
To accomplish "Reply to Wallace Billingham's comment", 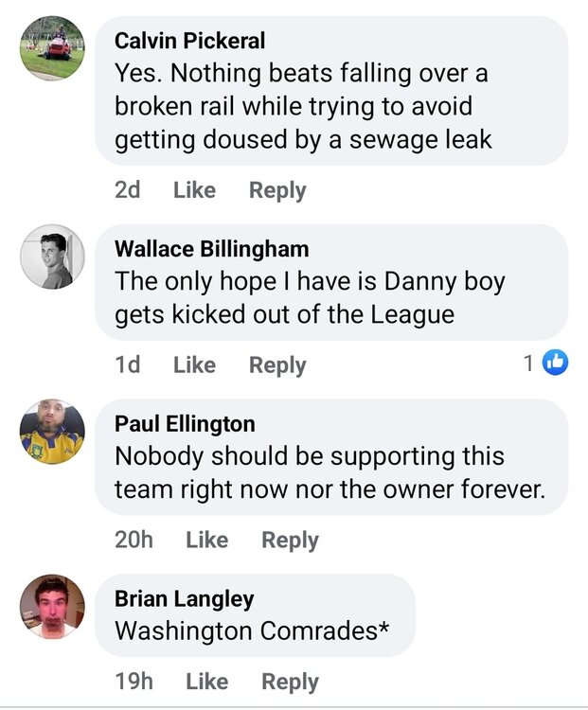I will coord(277,364).
